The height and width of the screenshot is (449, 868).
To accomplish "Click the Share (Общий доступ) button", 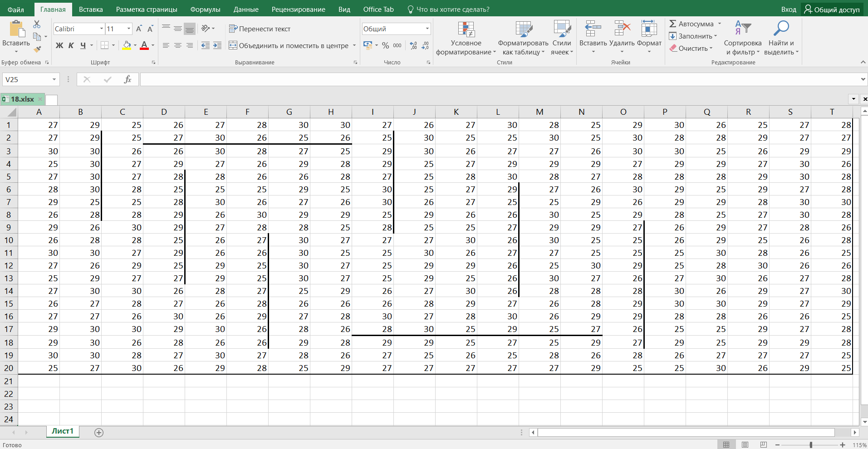I will point(832,10).
